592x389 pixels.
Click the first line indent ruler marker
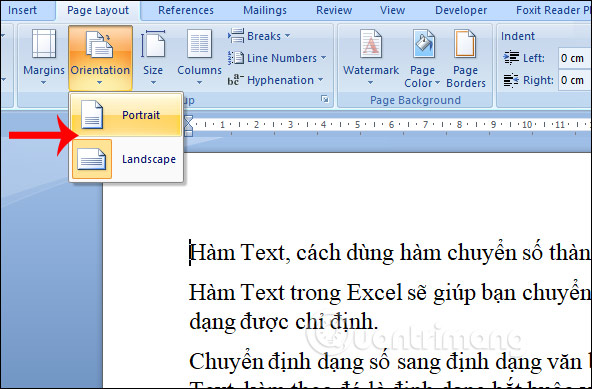pos(188,120)
